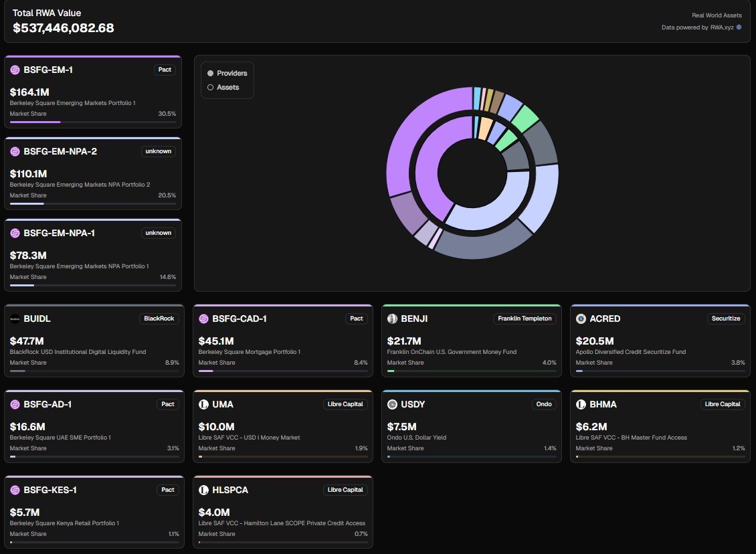Click the Securitize provider tag
Image resolution: width=756 pixels, height=554 pixels.
pos(726,318)
